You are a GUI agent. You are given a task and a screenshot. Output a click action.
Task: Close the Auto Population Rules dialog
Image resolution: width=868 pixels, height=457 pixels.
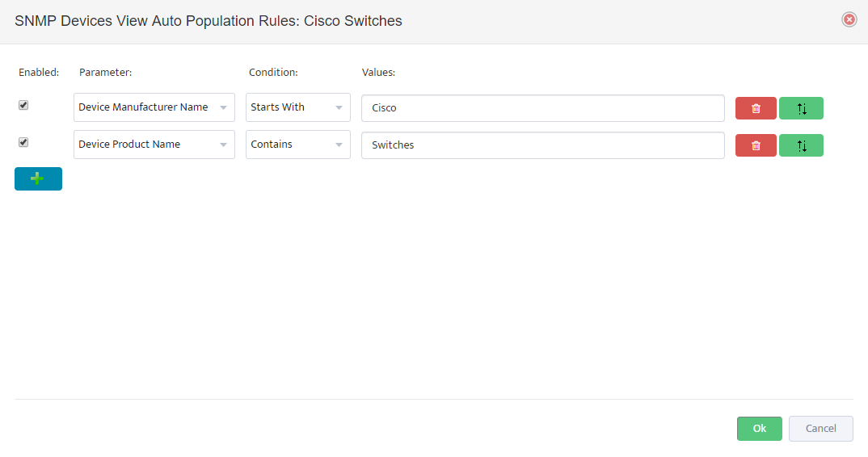pos(849,19)
